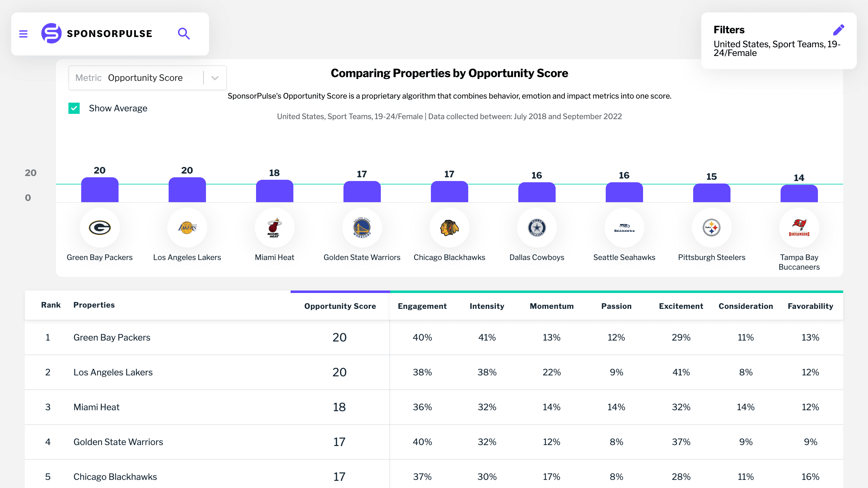Select the Los Angeles Lakers logo
Image resolution: width=868 pixels, height=488 pixels.
(x=187, y=228)
